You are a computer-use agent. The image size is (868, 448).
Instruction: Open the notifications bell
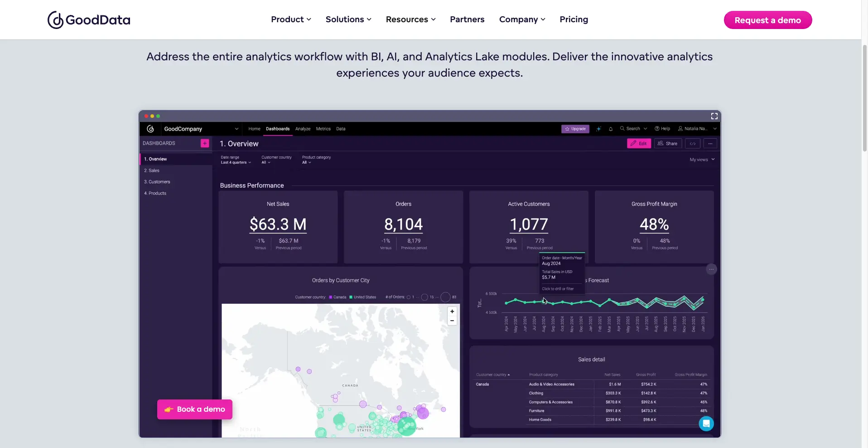click(x=611, y=129)
